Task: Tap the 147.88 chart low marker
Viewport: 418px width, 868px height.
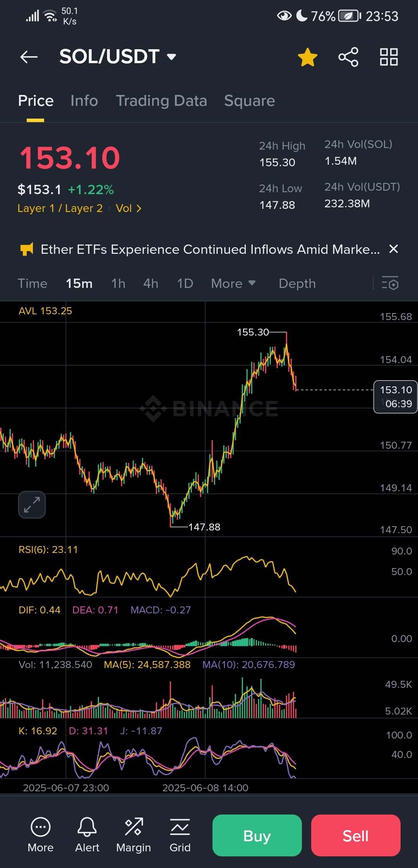Action: 204,527
